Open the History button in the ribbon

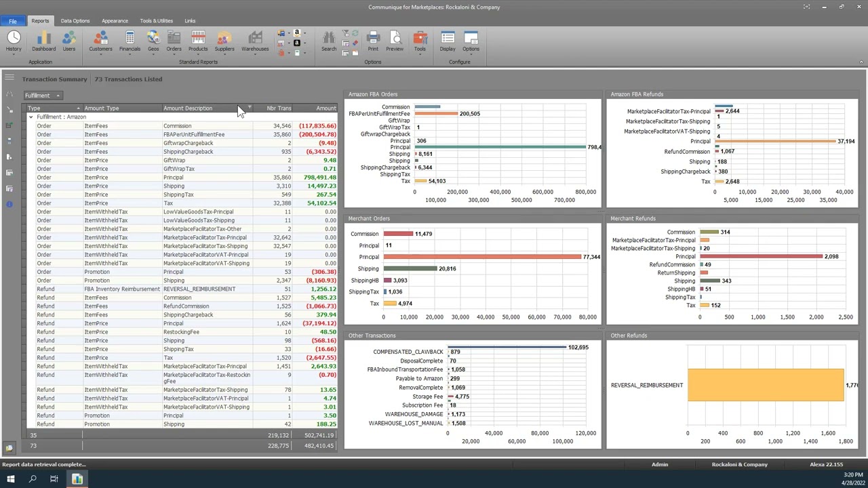tap(14, 41)
